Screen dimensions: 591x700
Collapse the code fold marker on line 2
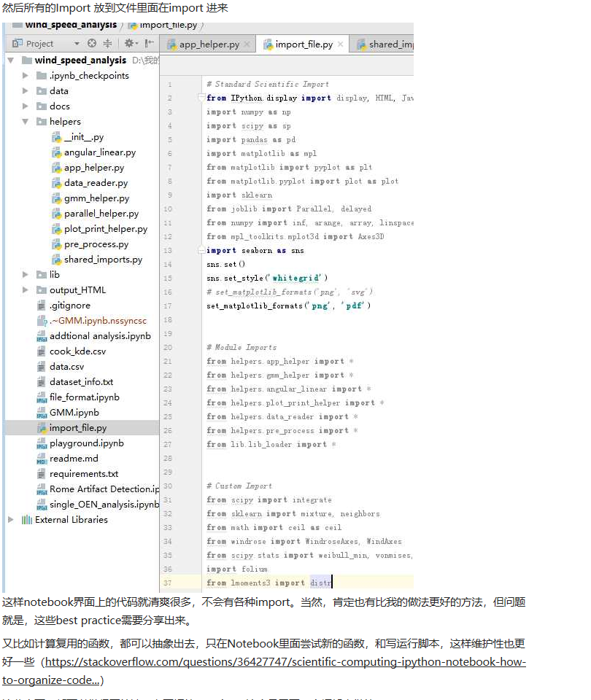coord(201,98)
